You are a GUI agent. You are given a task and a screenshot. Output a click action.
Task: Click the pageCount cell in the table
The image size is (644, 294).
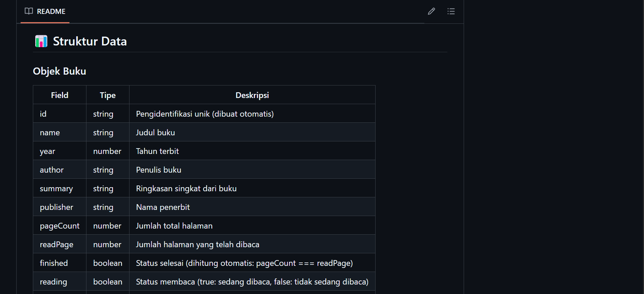[x=59, y=225]
